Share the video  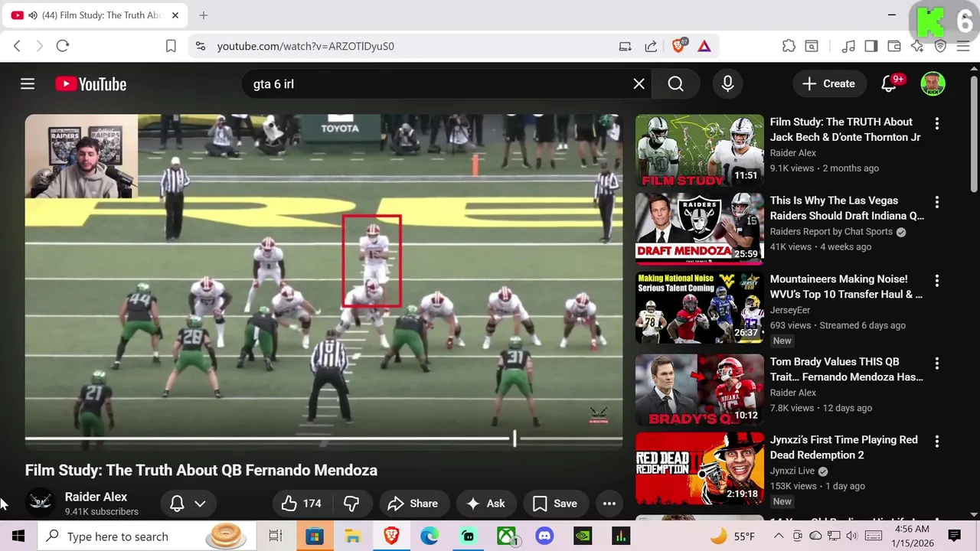coord(413,504)
